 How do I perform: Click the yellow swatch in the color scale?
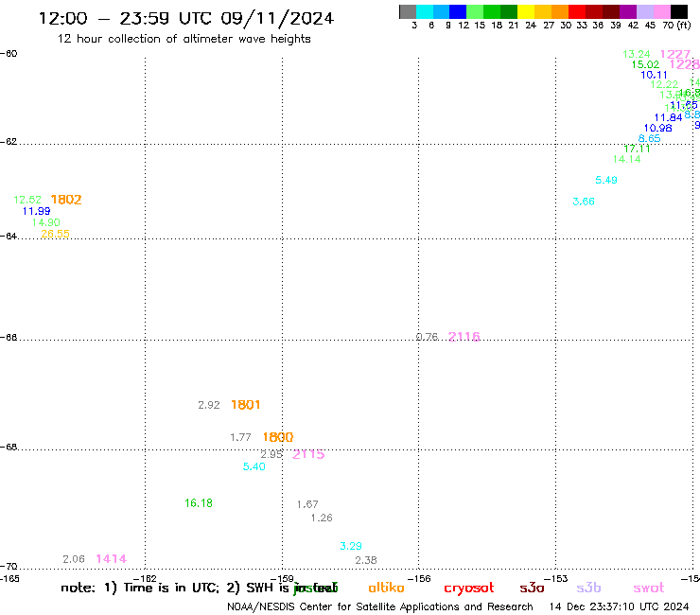pyautogui.click(x=525, y=11)
